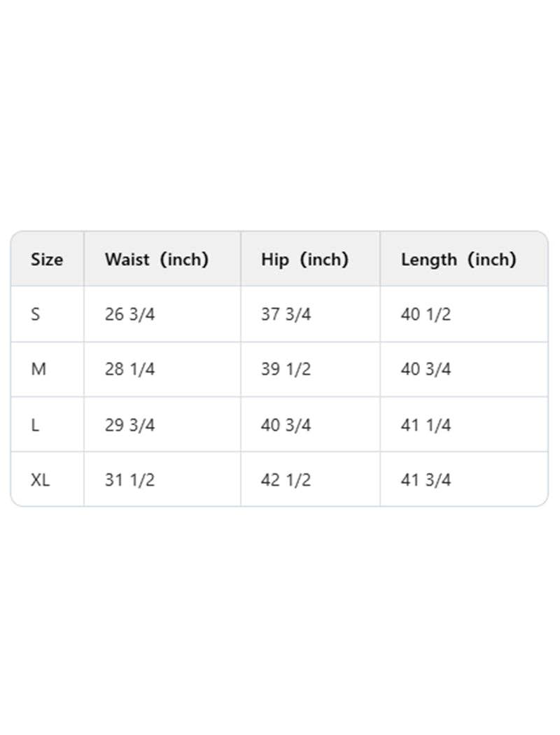Click the S size row label
Viewport: 560px width, 735px height.
pyautogui.click(x=36, y=314)
